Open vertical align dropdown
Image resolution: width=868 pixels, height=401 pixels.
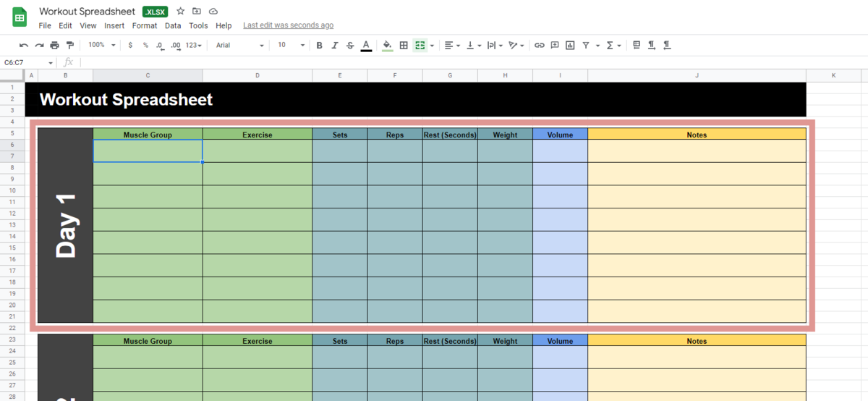point(474,45)
